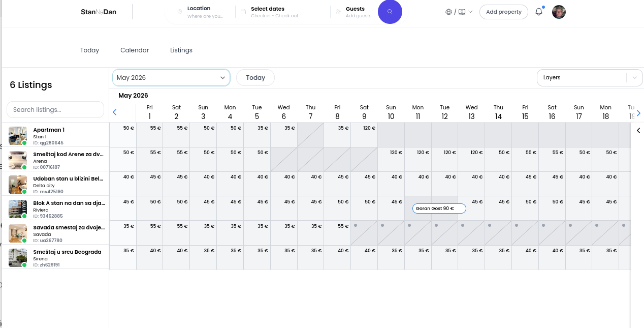Open Smeštaj kod Arene listing thumbnail

click(x=18, y=160)
